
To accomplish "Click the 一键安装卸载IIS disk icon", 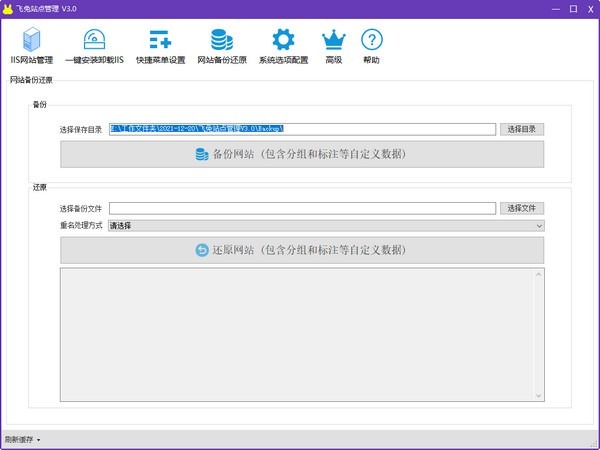I will (x=93, y=46).
